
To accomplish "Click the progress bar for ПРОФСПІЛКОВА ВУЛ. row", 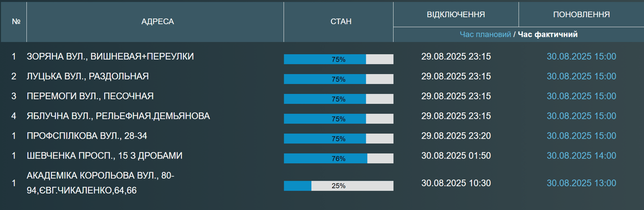I will (339, 139).
